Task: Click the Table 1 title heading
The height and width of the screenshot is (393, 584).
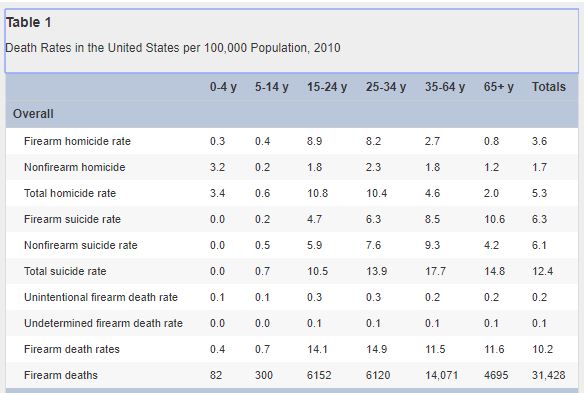Action: point(28,22)
